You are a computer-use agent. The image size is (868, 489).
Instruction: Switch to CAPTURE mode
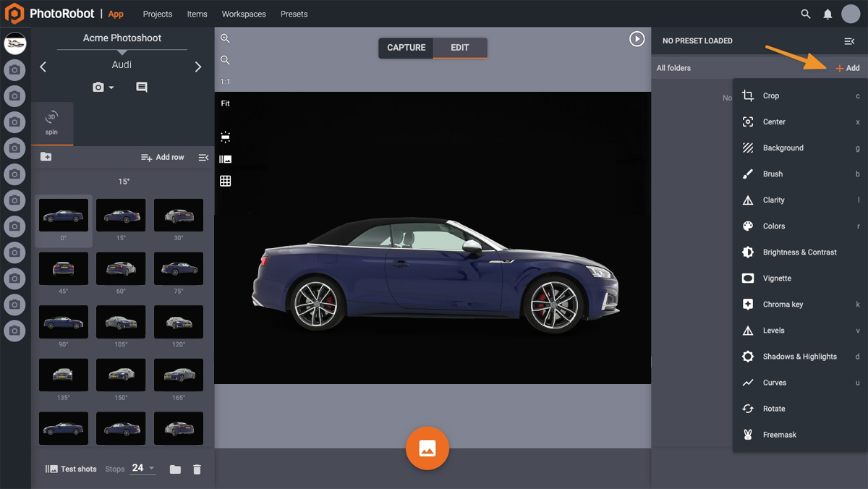click(x=406, y=48)
